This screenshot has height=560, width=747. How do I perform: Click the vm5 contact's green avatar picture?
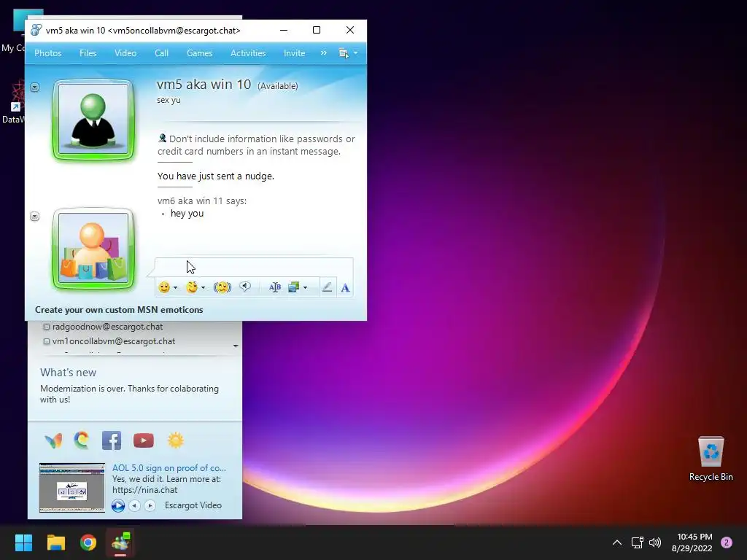pos(93,119)
